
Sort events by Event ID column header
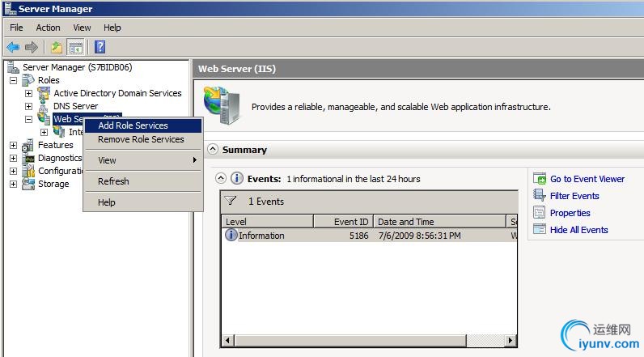coord(343,222)
